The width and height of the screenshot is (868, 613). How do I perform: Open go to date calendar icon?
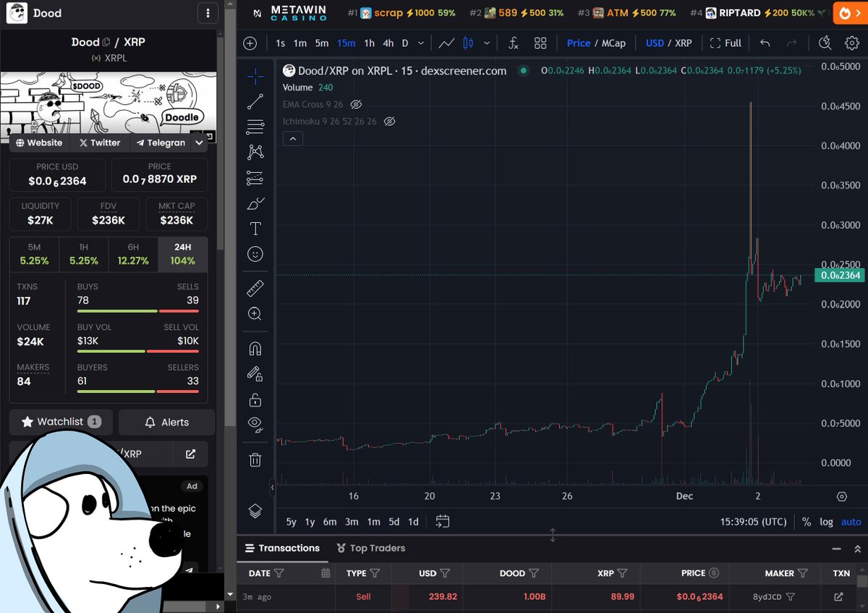(x=443, y=521)
